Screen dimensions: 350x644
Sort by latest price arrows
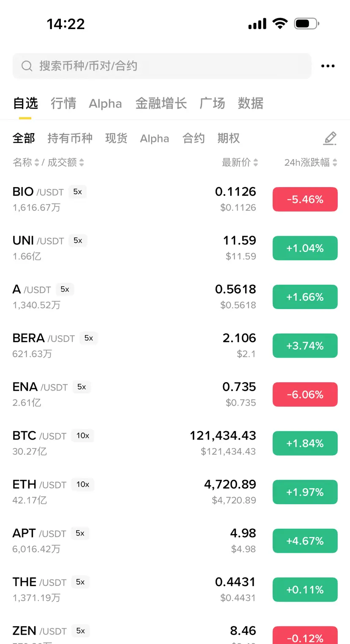point(256,163)
